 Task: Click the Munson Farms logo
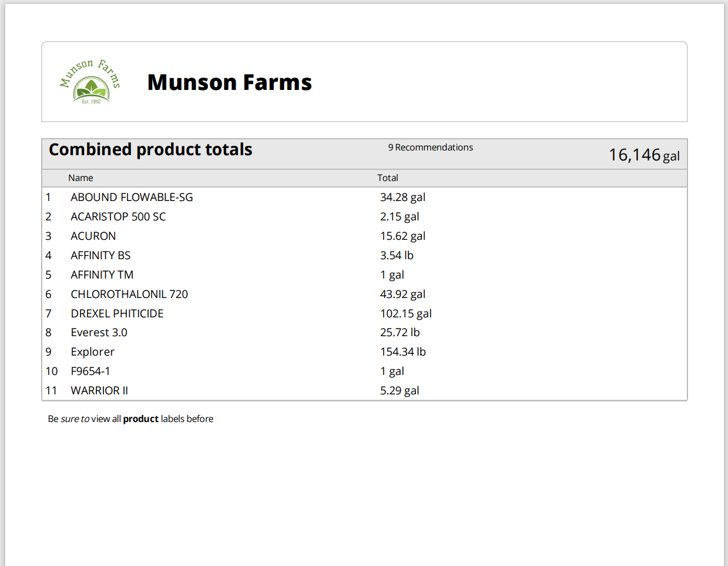coord(90,82)
